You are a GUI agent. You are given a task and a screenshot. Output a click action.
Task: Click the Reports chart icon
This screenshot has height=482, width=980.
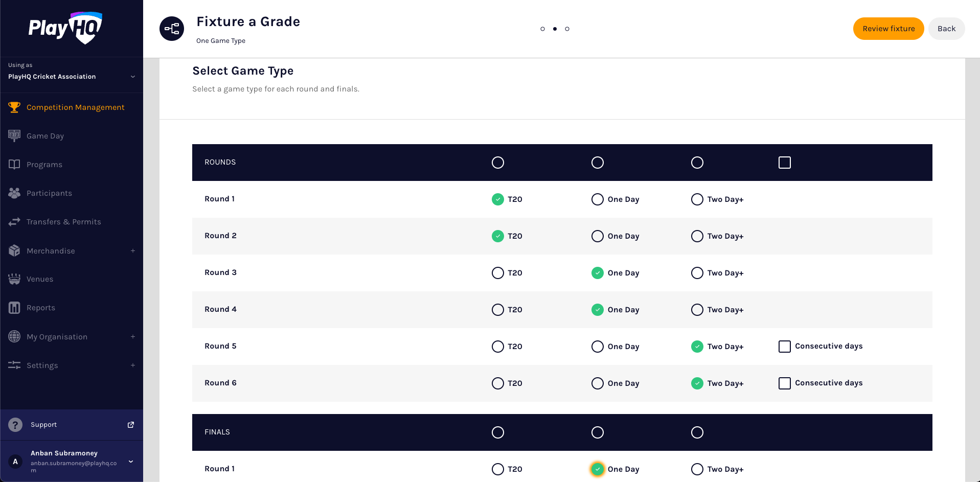14,308
